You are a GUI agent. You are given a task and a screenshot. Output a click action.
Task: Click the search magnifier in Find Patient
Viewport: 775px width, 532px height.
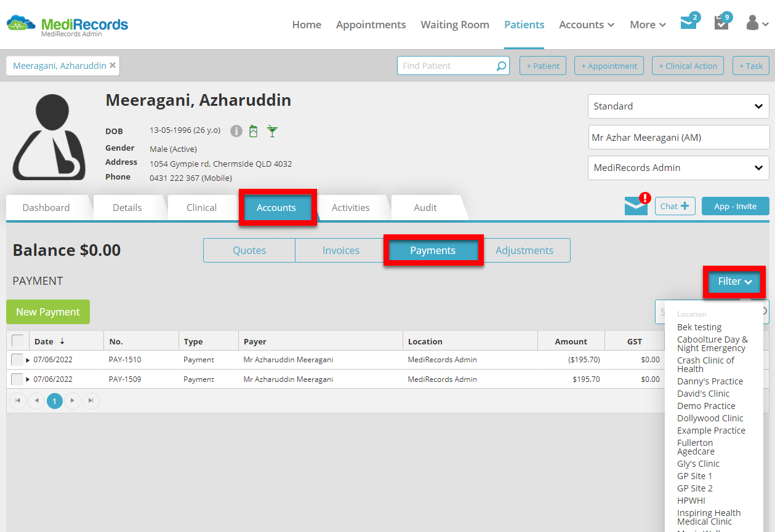click(x=502, y=66)
